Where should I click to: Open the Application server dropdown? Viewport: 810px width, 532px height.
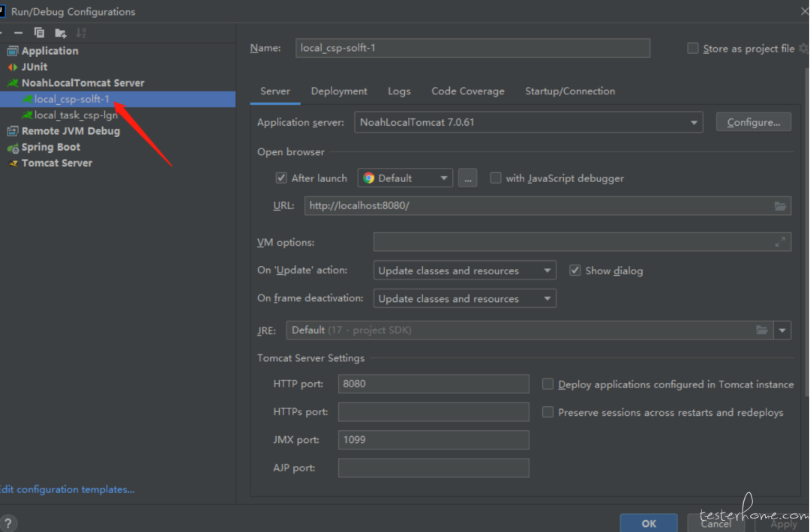[x=529, y=122]
